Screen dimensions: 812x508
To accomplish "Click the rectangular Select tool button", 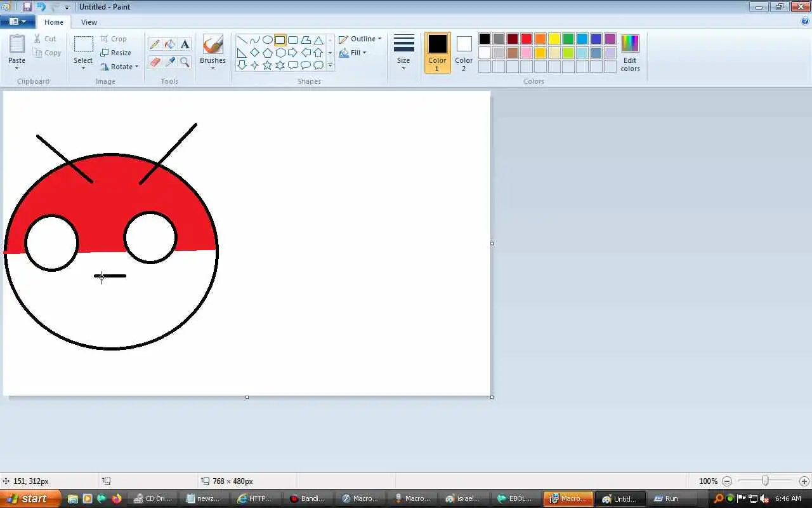I will tap(83, 44).
